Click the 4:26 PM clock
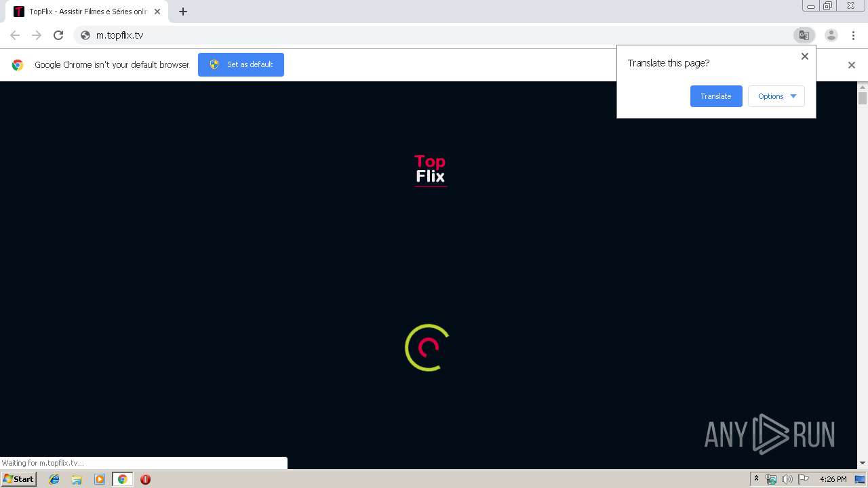 (833, 479)
